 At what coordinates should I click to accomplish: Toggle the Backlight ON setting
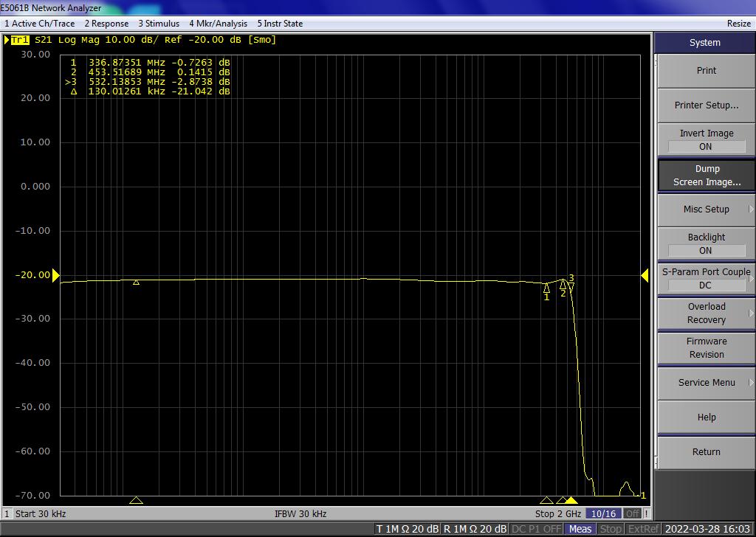(x=706, y=243)
